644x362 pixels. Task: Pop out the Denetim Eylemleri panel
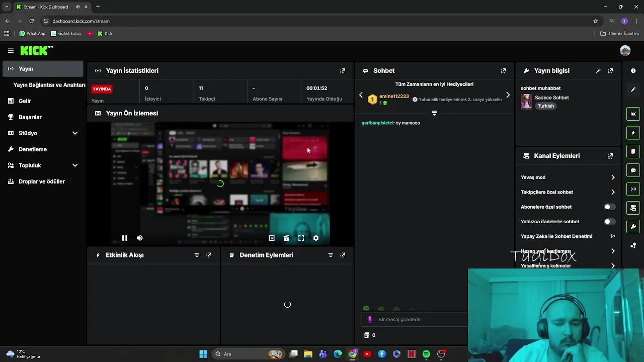pyautogui.click(x=343, y=255)
